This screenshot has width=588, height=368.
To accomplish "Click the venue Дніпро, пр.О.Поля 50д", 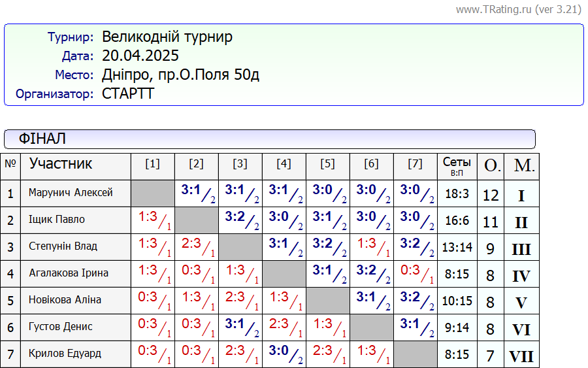I will pyautogui.click(x=181, y=75).
